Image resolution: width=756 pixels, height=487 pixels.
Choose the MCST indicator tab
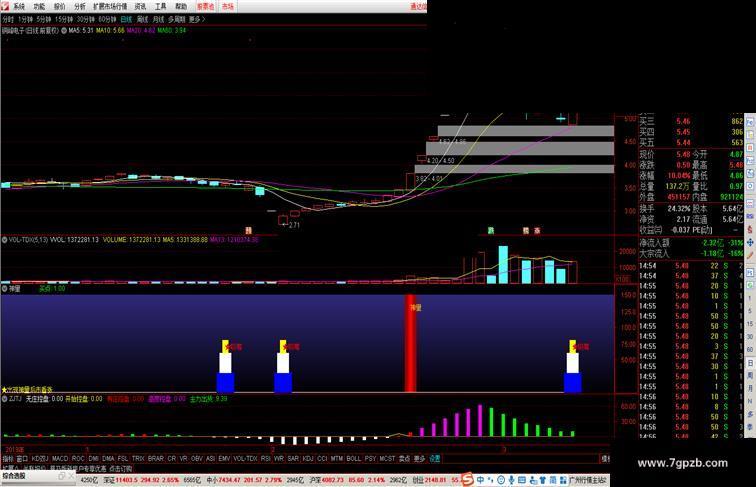(387, 459)
